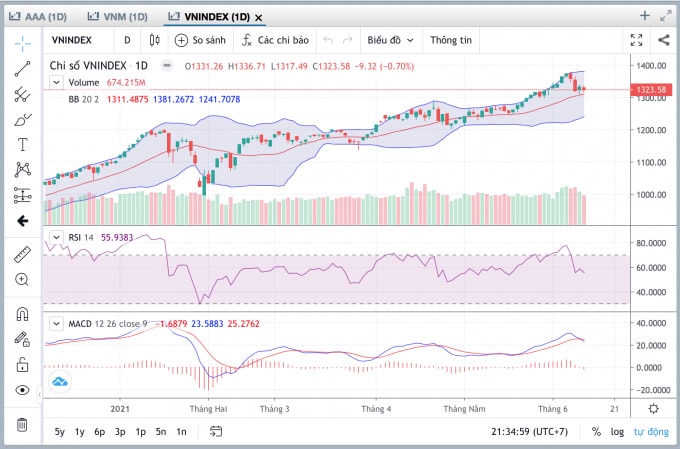Click the left toolbar collapse arrow handle

pos(40,394)
